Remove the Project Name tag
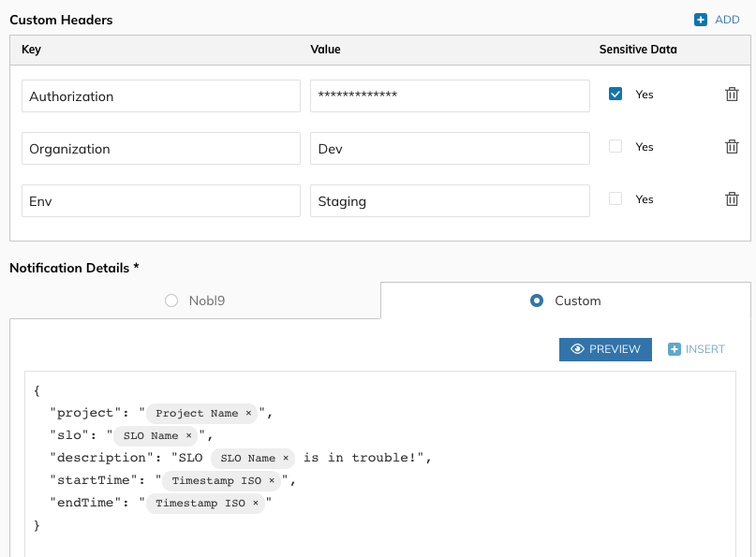 (x=248, y=413)
